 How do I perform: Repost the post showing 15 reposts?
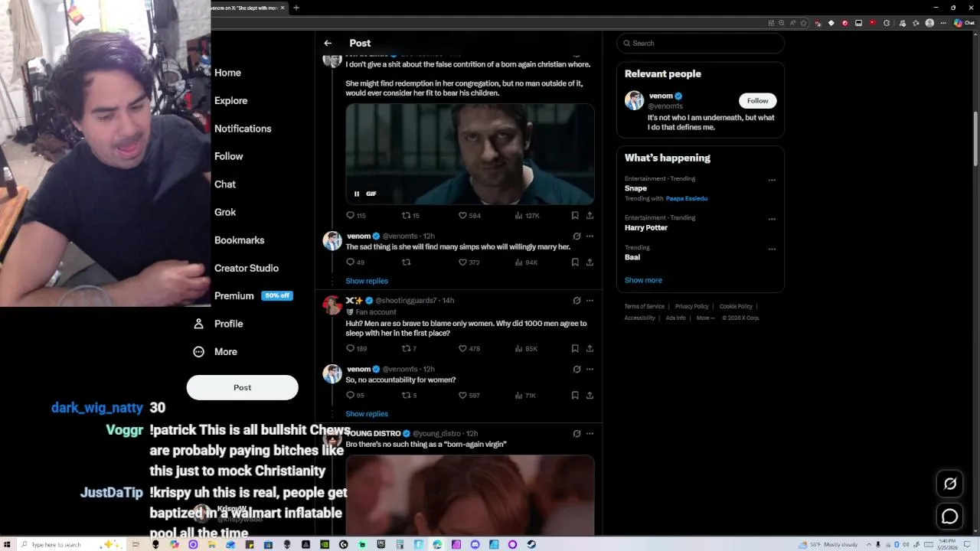coord(410,216)
